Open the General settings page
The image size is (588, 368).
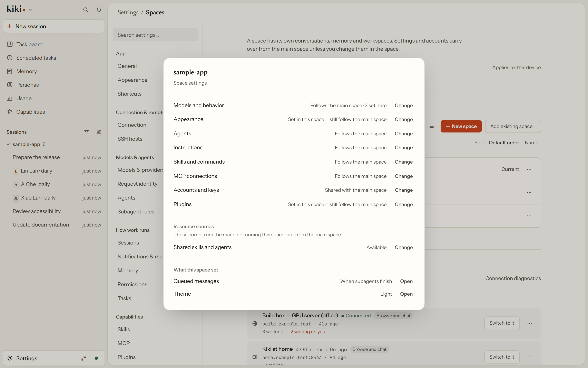coord(127,66)
